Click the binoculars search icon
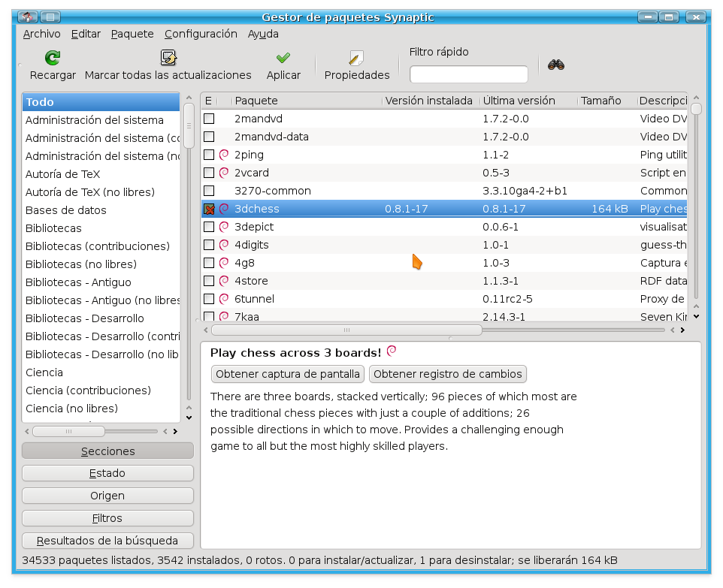 tap(556, 65)
